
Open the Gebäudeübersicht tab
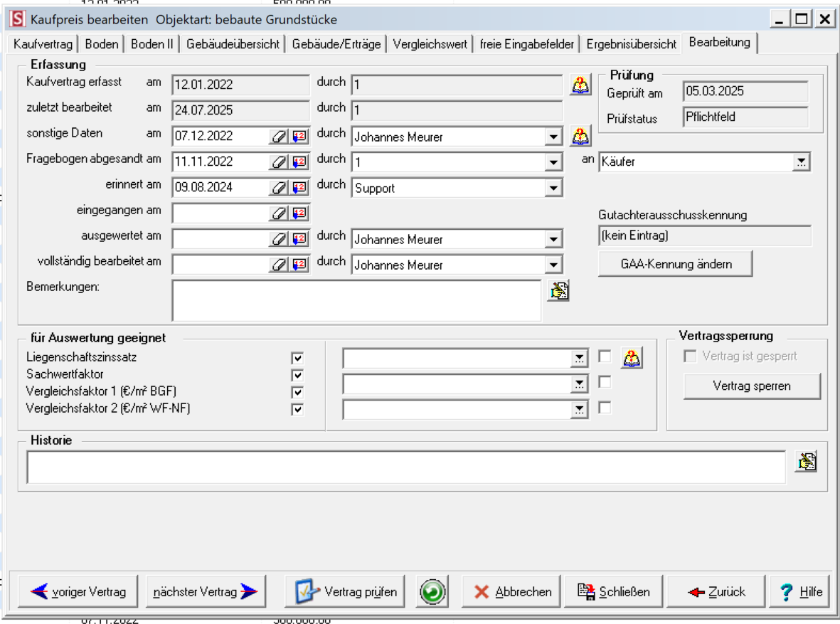233,44
